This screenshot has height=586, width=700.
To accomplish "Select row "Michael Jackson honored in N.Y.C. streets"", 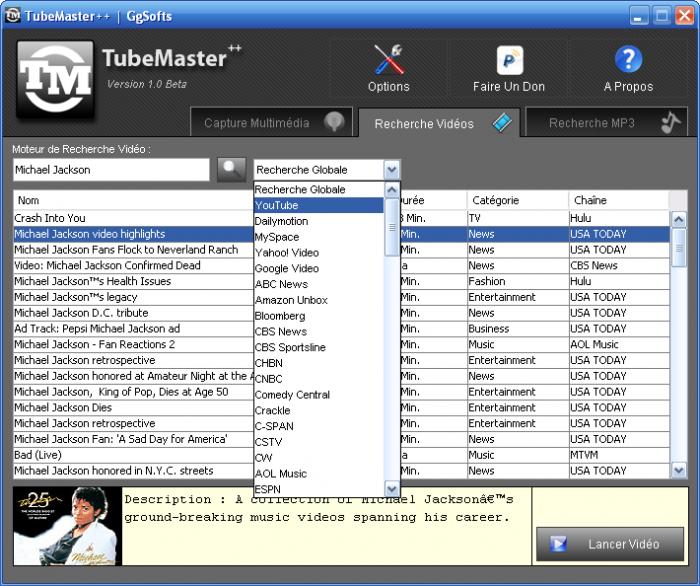I will (x=342, y=471).
